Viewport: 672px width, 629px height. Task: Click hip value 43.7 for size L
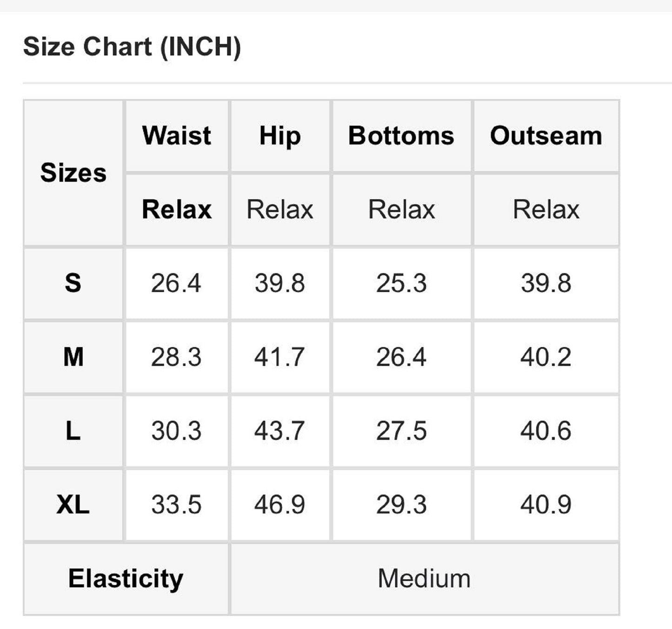point(279,431)
